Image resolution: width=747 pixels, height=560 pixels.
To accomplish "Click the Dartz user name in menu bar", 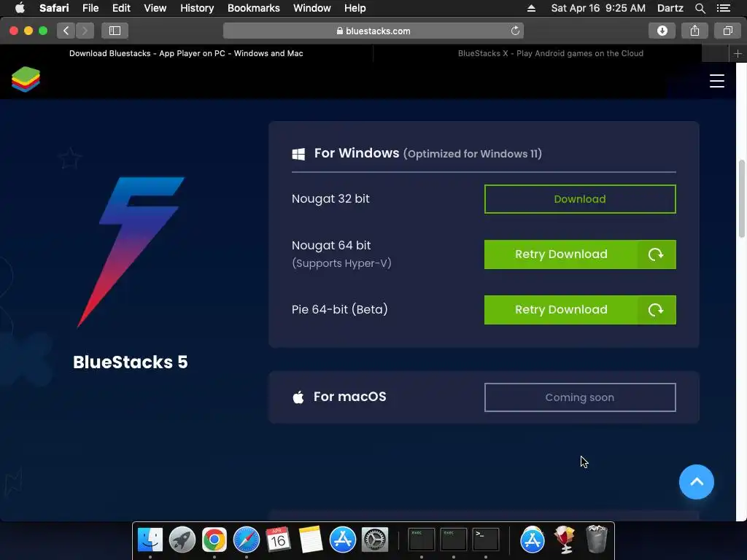I will click(670, 8).
